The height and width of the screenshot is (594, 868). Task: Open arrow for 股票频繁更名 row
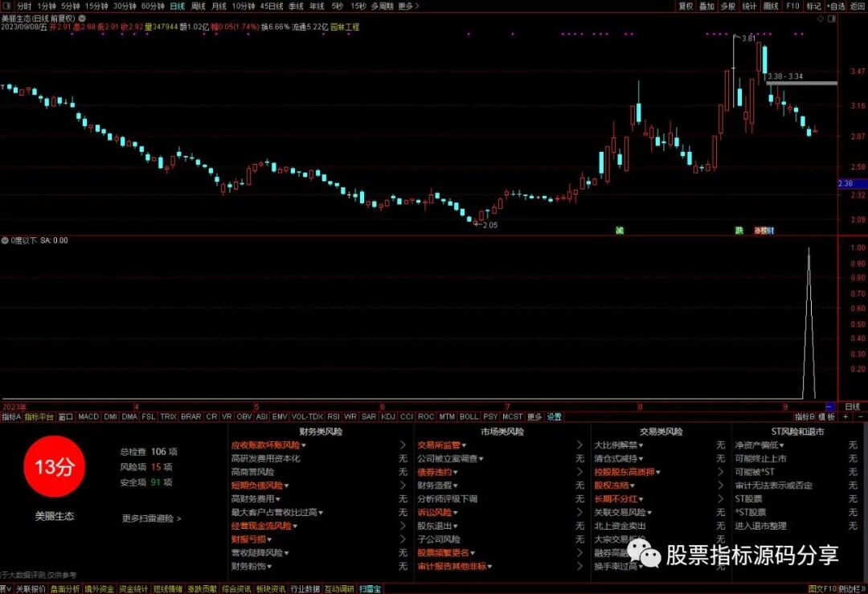tap(579, 552)
